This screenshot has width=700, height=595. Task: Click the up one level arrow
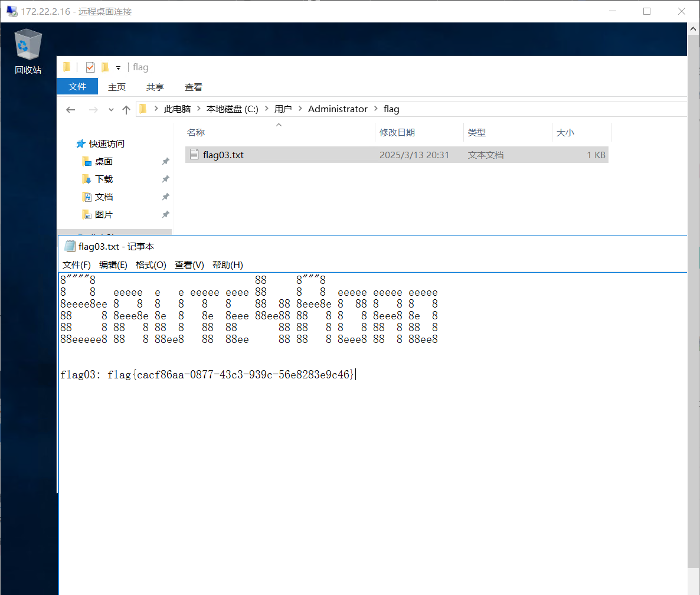126,110
